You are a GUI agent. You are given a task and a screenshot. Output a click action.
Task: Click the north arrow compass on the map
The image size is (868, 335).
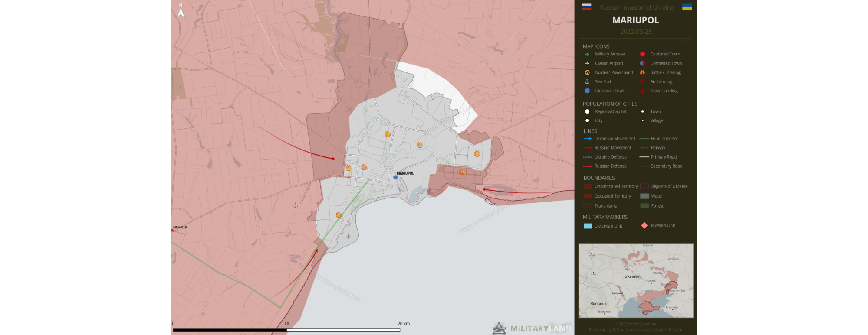pos(181,12)
